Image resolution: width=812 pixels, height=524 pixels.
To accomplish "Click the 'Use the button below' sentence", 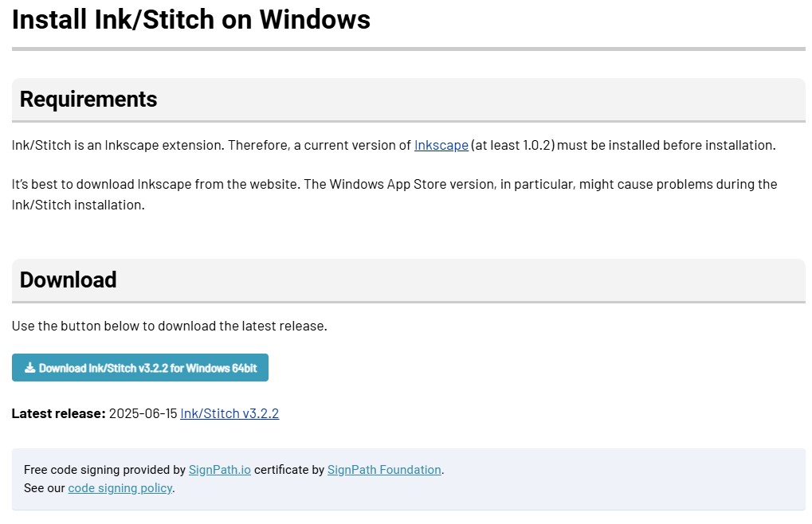I will 170,326.
